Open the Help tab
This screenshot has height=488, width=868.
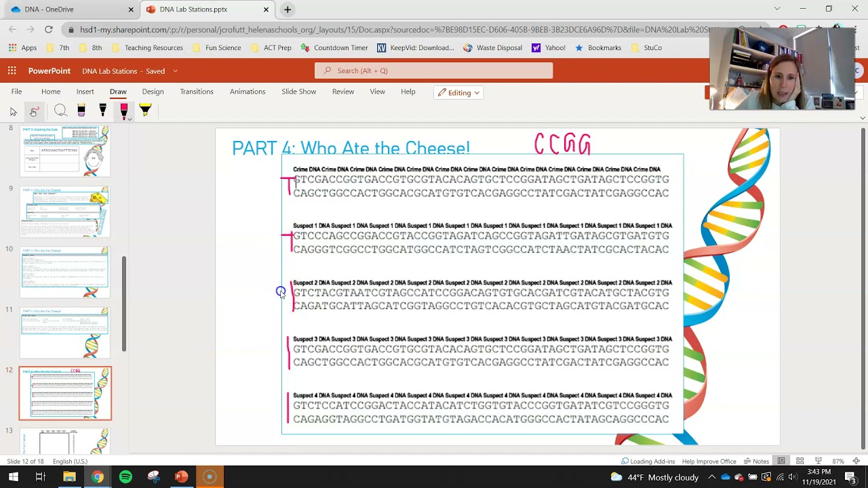(x=408, y=92)
